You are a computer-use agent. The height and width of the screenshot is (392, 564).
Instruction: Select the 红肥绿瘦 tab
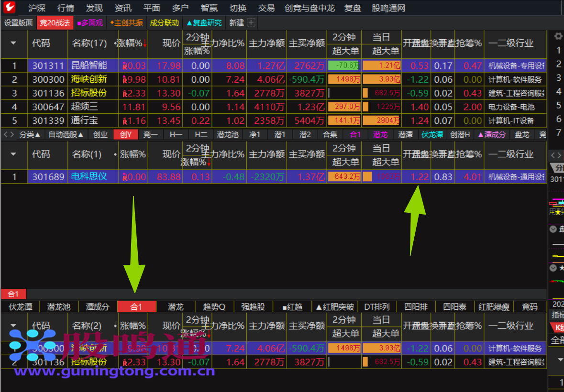494,307
